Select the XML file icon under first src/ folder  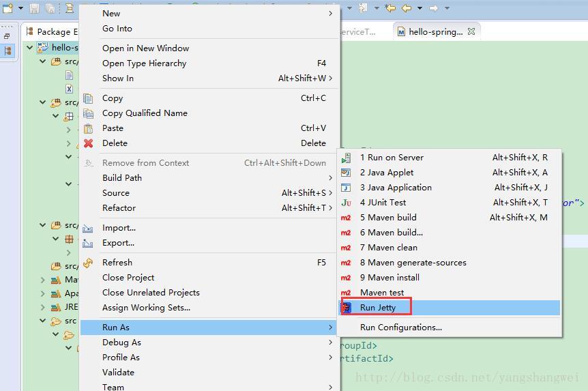point(69,89)
